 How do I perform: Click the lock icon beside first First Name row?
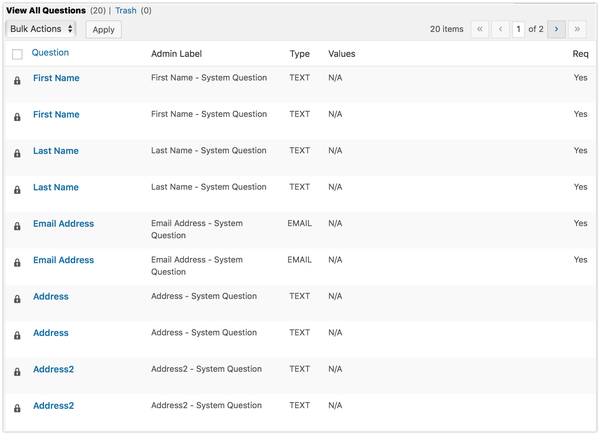pos(17,80)
